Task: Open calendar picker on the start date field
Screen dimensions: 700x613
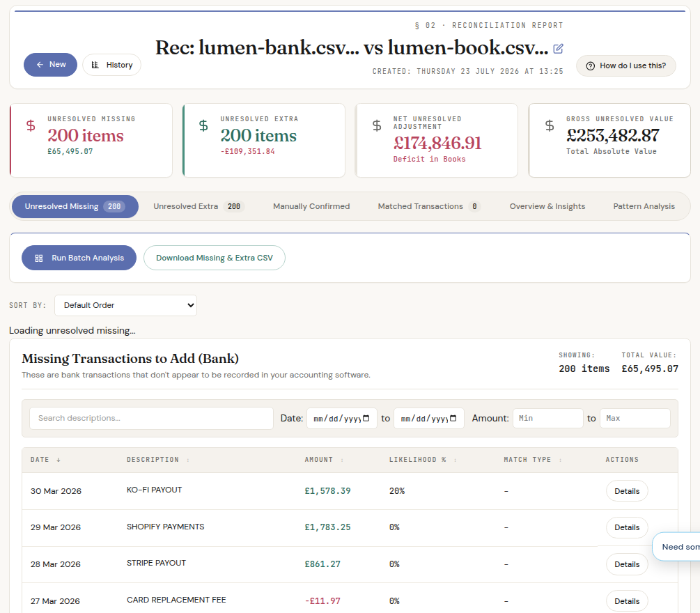Action: click(x=366, y=419)
